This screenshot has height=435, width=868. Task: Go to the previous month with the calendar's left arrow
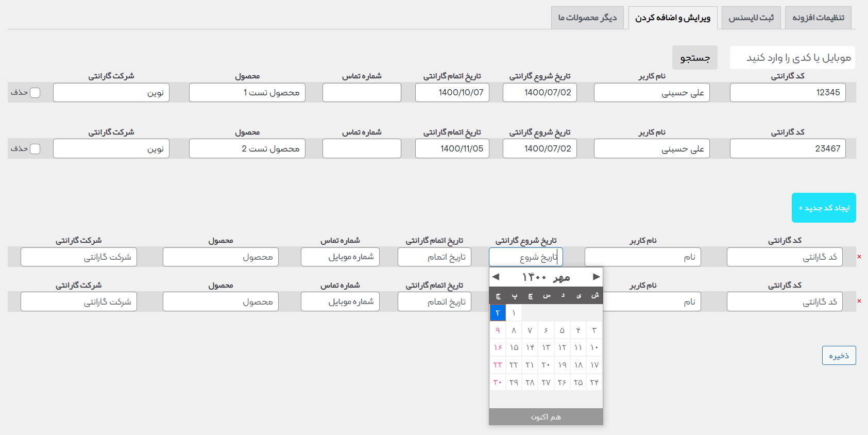tap(496, 277)
